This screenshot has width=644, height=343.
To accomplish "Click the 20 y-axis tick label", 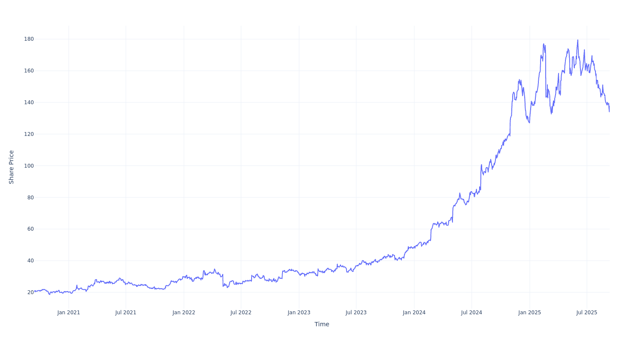I will 30,292.
